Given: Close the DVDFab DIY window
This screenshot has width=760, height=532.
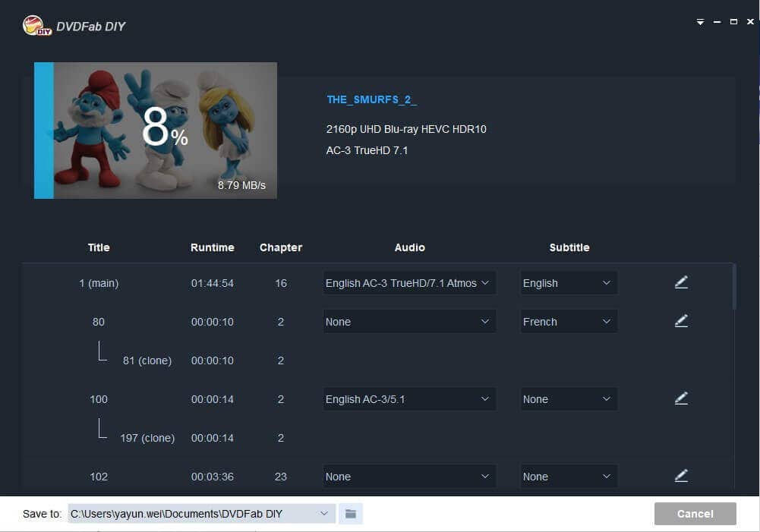Looking at the screenshot, I should (x=750, y=22).
